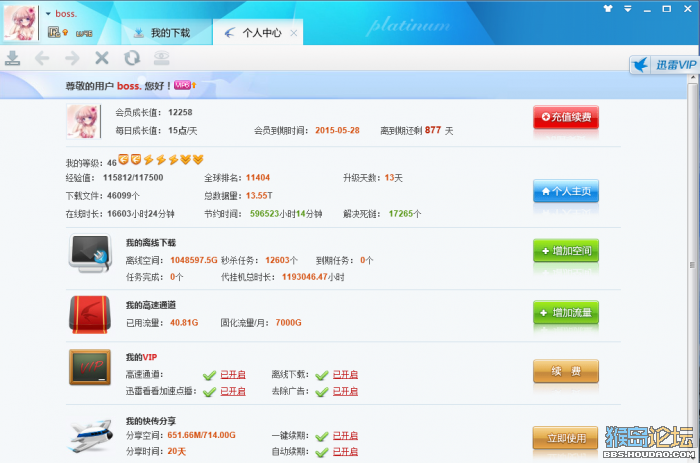700x463 pixels.
Task: Click the grayed eye icon in the toolbar
Action: (162, 58)
